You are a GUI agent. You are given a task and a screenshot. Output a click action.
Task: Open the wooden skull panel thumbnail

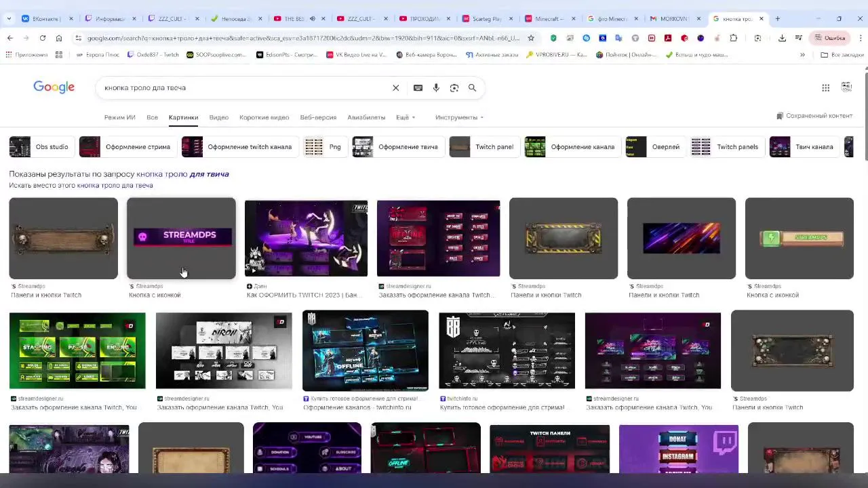(x=63, y=238)
